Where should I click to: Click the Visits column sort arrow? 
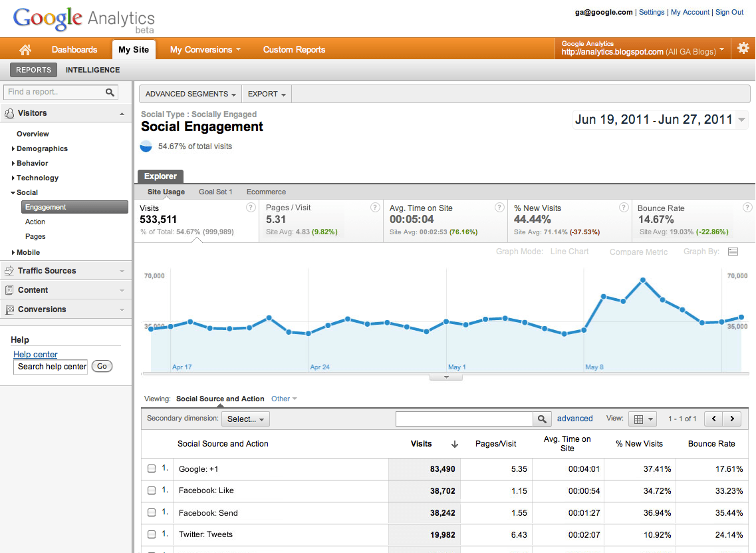point(454,444)
